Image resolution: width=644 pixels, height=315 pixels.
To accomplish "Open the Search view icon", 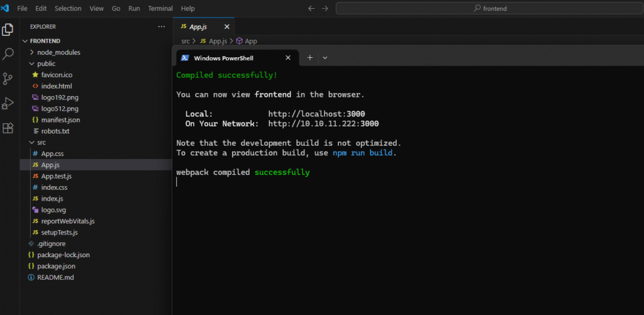I will click(x=8, y=54).
